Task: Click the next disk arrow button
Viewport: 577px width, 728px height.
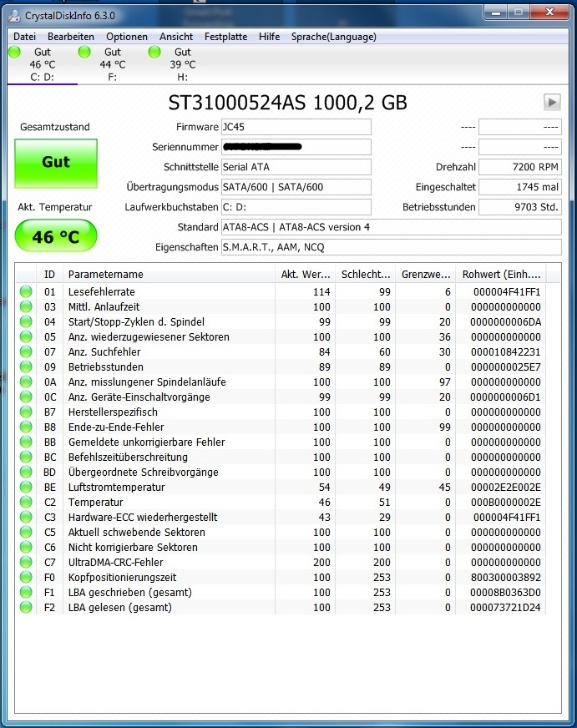Action: (x=552, y=102)
